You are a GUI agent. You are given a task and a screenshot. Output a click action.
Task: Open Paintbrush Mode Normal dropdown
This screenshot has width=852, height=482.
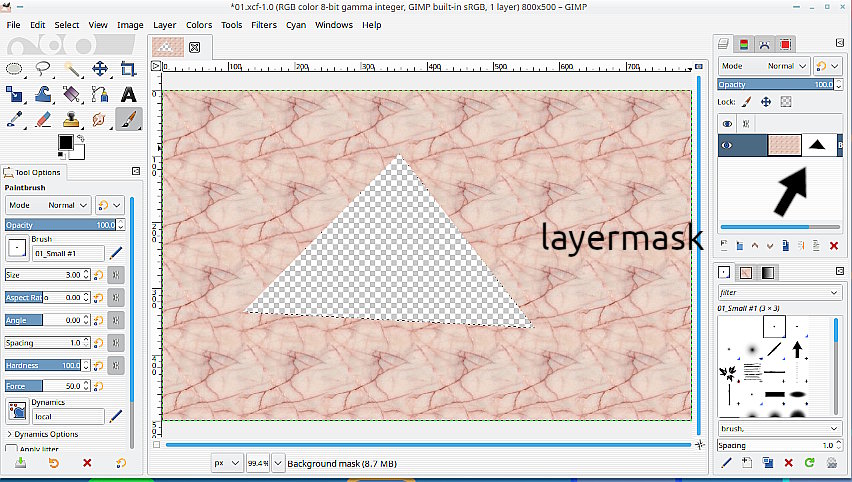pyautogui.click(x=48, y=205)
